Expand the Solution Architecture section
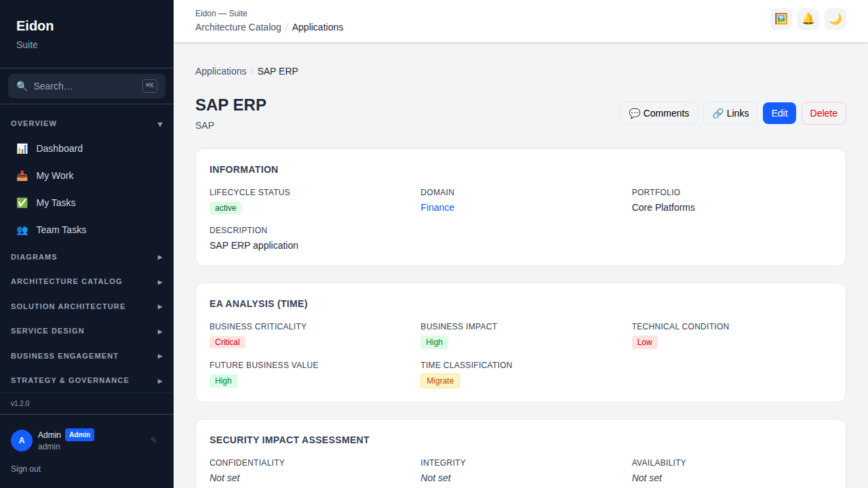Screen dimensions: 868x488 (87, 306)
